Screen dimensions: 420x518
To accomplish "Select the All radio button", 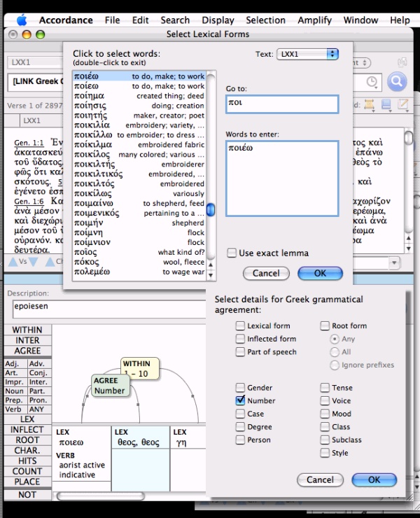I will [x=335, y=352].
